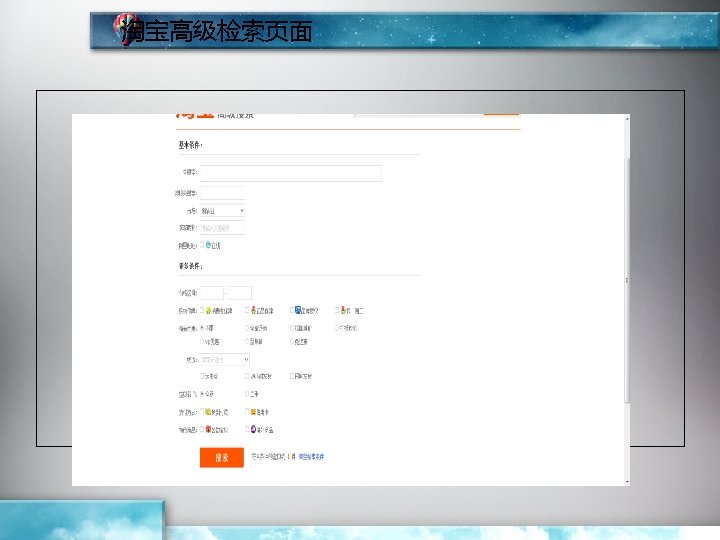Click the purple round icon
Viewport: 720px width, 540px height.
point(253,429)
